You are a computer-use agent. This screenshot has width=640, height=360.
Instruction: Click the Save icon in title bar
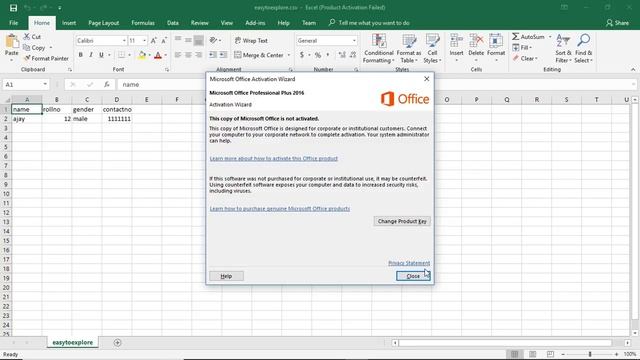13,8
